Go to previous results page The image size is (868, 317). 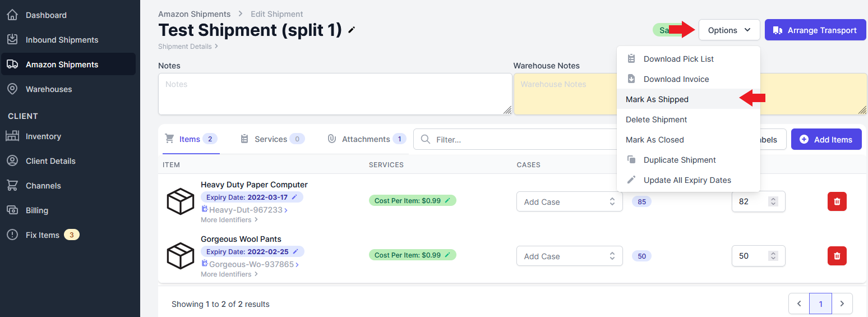tap(799, 304)
